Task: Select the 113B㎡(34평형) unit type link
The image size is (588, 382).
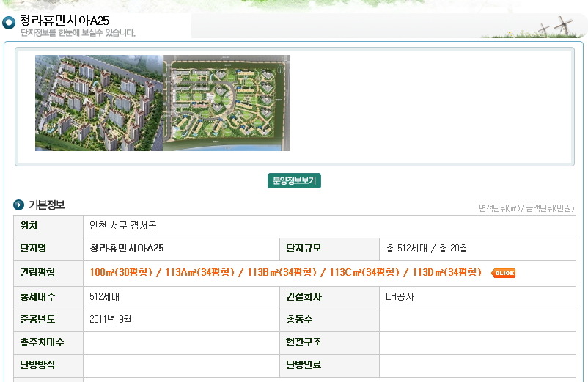Action: [x=282, y=272]
